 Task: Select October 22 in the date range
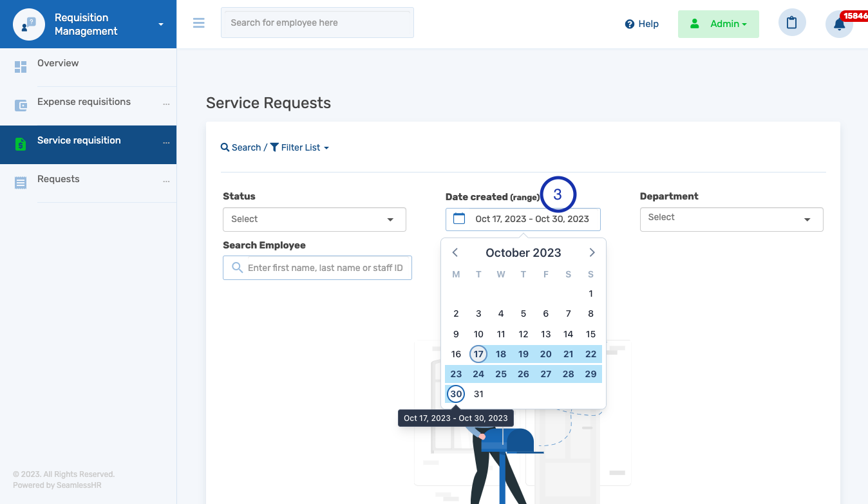(590, 353)
